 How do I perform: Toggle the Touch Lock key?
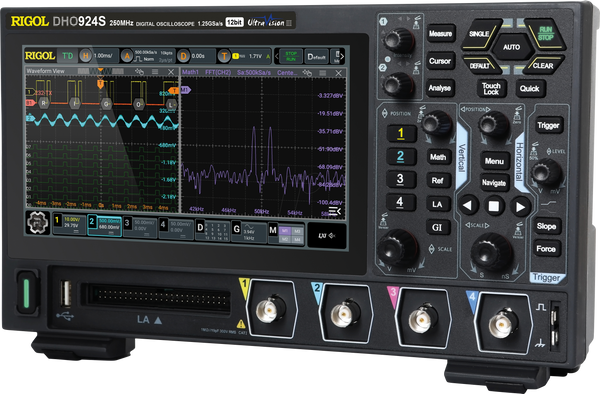(491, 88)
